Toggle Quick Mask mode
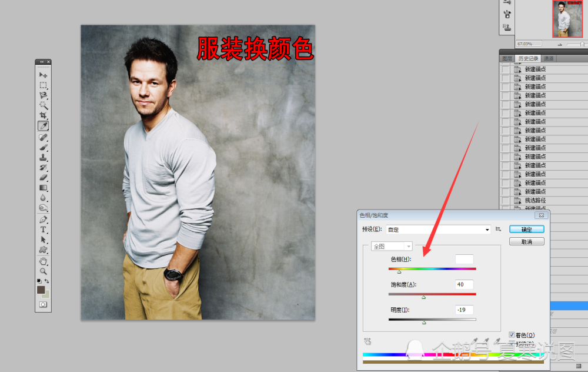Image resolution: width=588 pixels, height=372 pixels. 43,304
